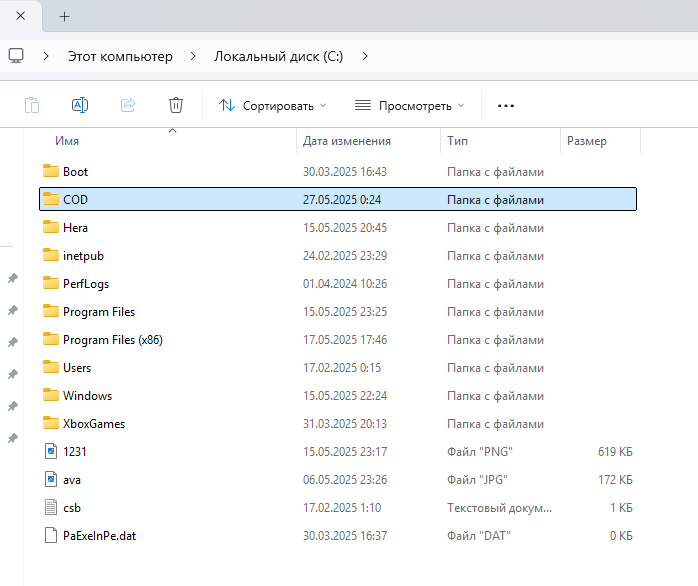This screenshot has height=586, width=698.
Task: Select the COD folder icon
Action: (x=51, y=199)
